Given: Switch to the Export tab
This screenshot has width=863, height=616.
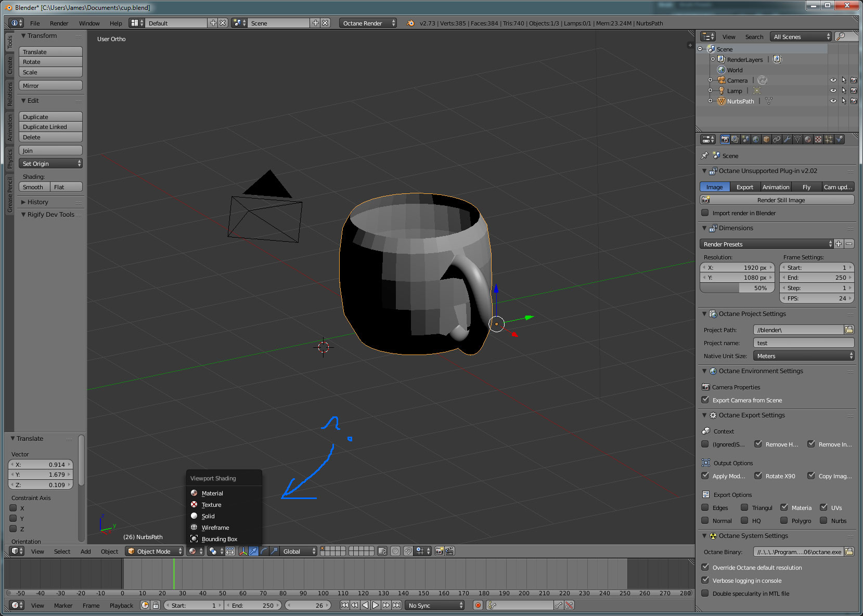Looking at the screenshot, I should tap(744, 187).
